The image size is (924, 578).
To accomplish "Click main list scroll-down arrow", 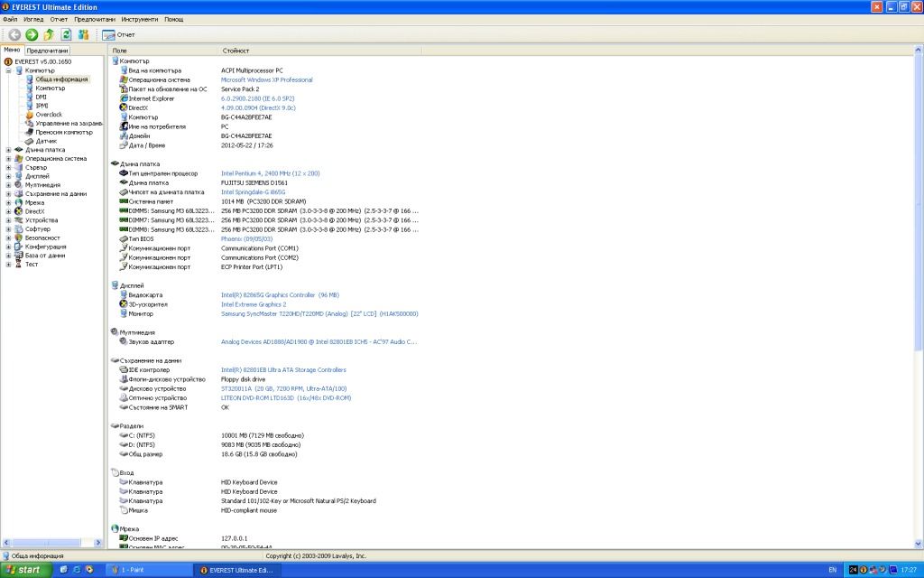I will [918, 543].
